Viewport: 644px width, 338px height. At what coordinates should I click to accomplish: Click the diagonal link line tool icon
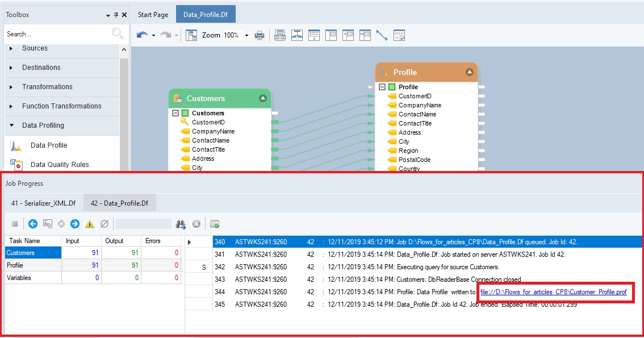382,35
